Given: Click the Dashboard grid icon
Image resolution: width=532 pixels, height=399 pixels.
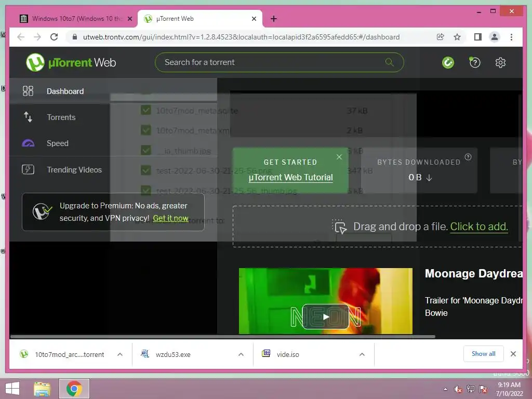Looking at the screenshot, I should 28,91.
